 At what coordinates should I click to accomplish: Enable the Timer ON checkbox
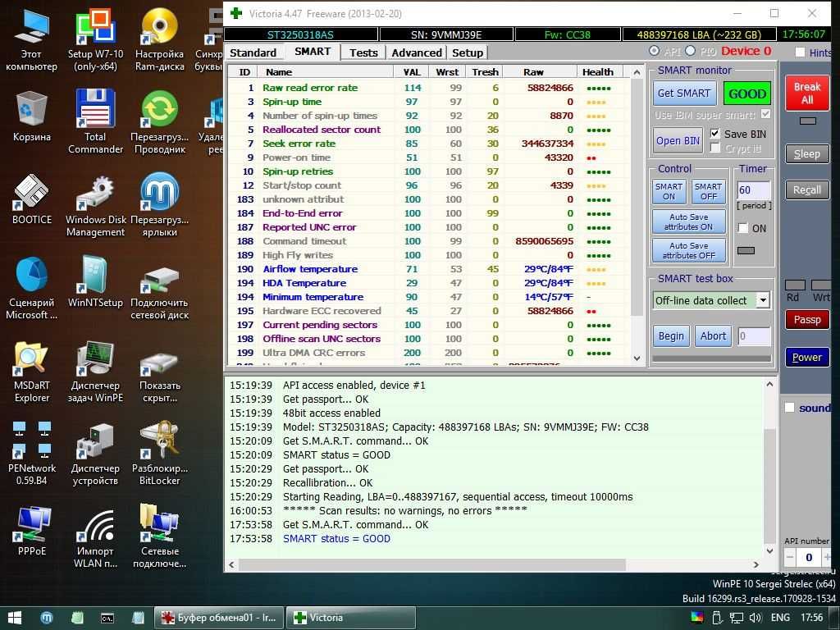[743, 228]
